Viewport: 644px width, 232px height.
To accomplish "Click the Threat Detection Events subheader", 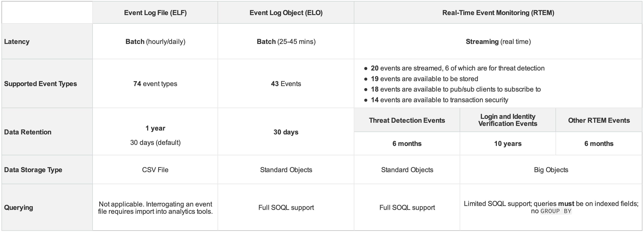I will pos(407,120).
